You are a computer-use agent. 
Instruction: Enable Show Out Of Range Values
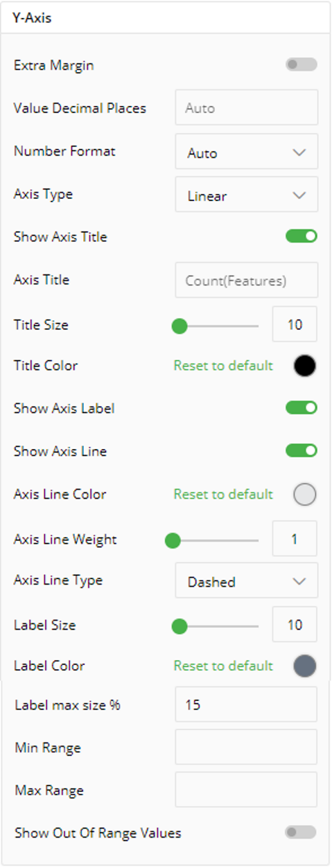click(301, 832)
